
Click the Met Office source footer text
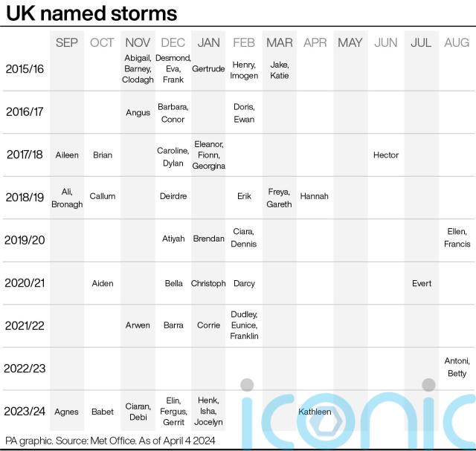tap(110, 441)
